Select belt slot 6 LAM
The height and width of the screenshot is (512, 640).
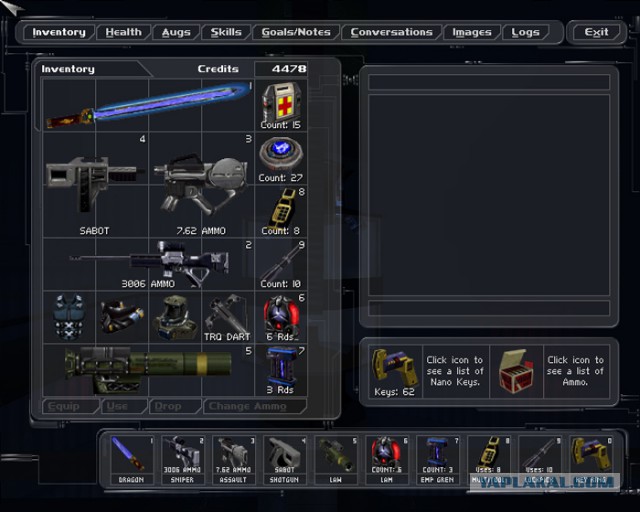[387, 460]
